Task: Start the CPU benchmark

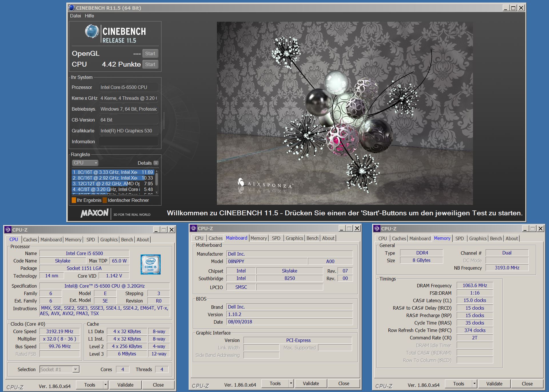Action: pyautogui.click(x=150, y=64)
